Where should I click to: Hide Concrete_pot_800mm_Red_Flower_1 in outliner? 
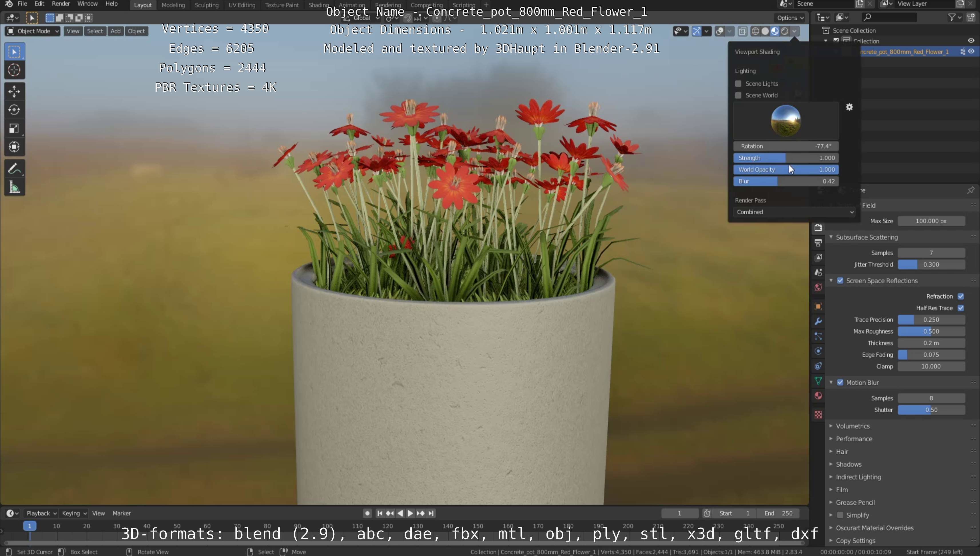pyautogui.click(x=971, y=51)
